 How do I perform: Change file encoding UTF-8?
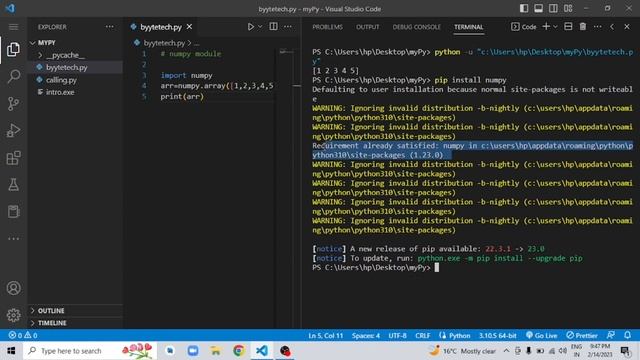(x=397, y=336)
